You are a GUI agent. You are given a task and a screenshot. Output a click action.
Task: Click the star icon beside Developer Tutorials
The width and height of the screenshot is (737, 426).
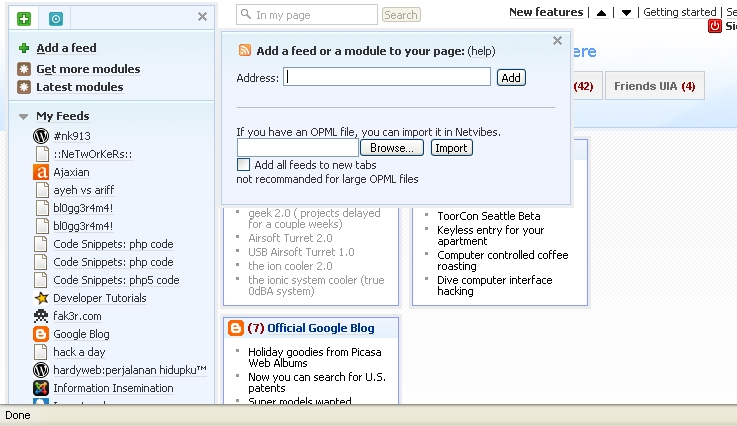click(x=41, y=298)
